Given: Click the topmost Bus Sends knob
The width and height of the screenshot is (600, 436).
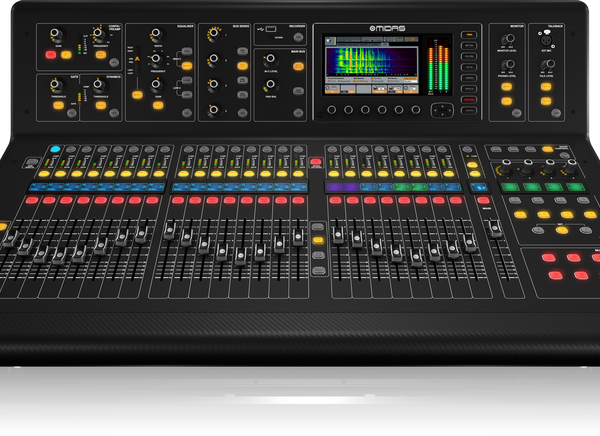Looking at the screenshot, I should pos(214,34).
